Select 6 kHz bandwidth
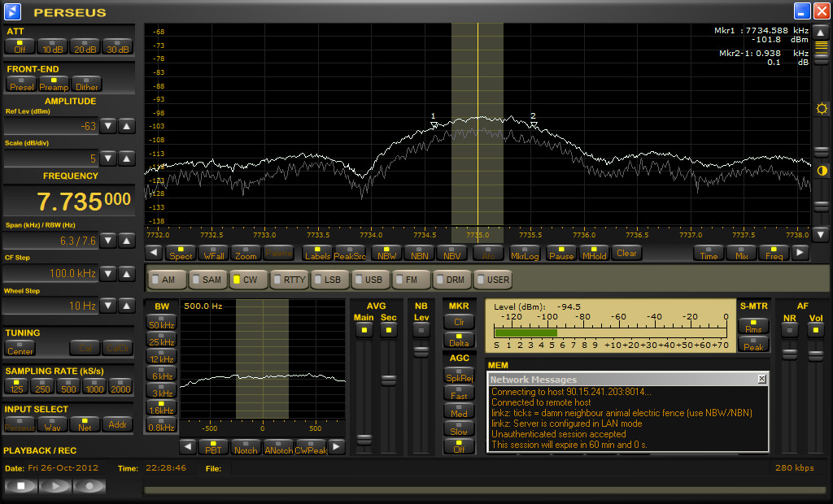833x504 pixels. (x=162, y=373)
